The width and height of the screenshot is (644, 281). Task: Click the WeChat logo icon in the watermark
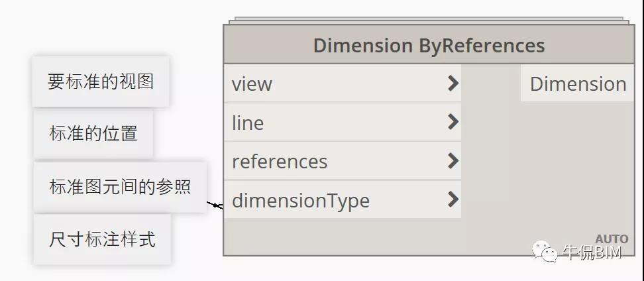coord(549,252)
